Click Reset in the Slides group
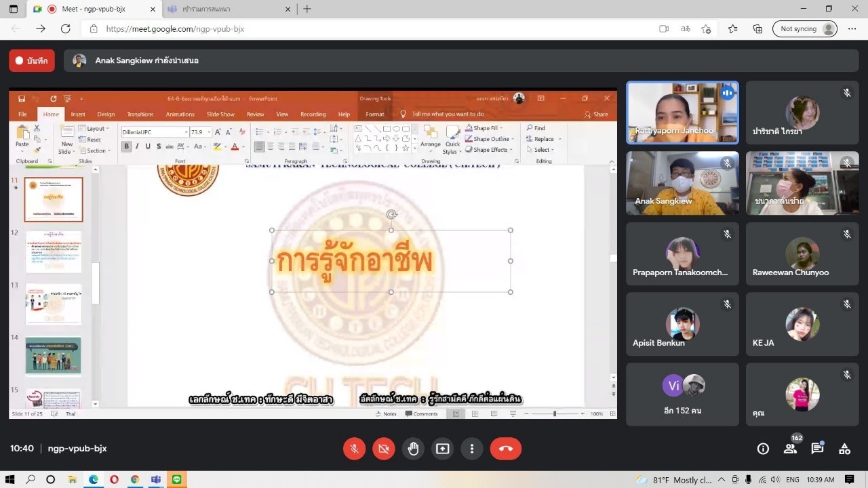 (90, 140)
